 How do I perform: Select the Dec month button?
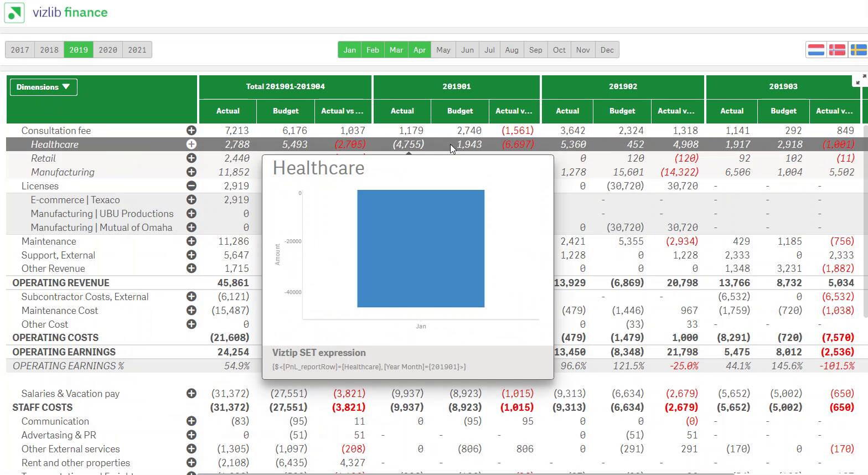pyautogui.click(x=607, y=50)
